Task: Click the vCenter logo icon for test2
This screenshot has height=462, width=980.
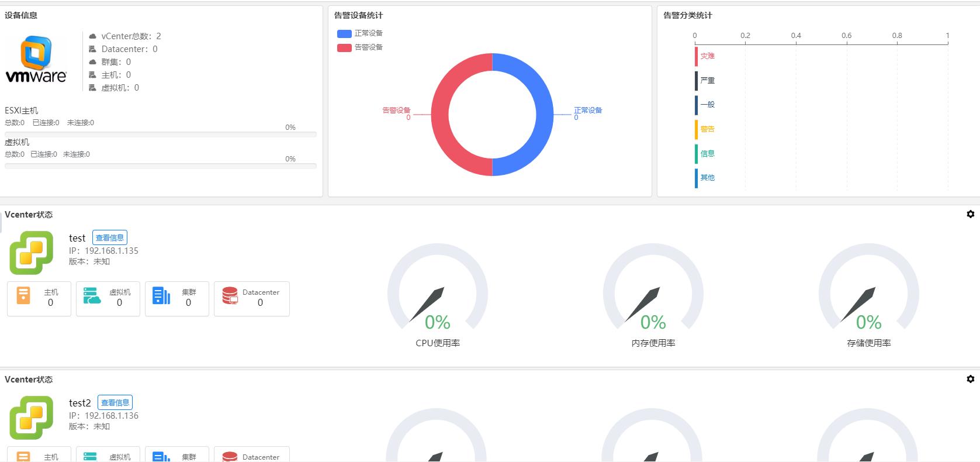Action: click(x=32, y=418)
